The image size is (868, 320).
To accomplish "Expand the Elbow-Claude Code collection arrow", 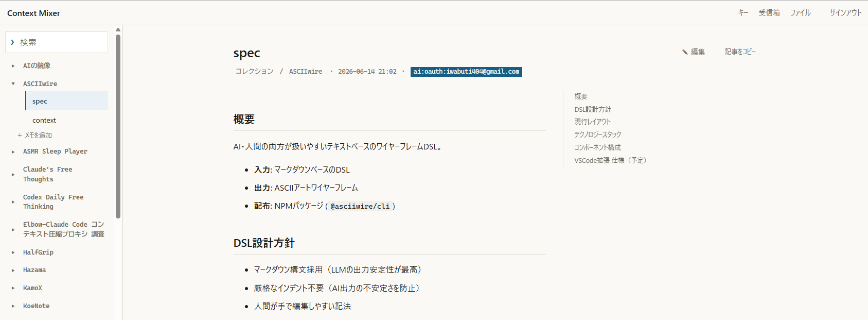I will click(13, 229).
